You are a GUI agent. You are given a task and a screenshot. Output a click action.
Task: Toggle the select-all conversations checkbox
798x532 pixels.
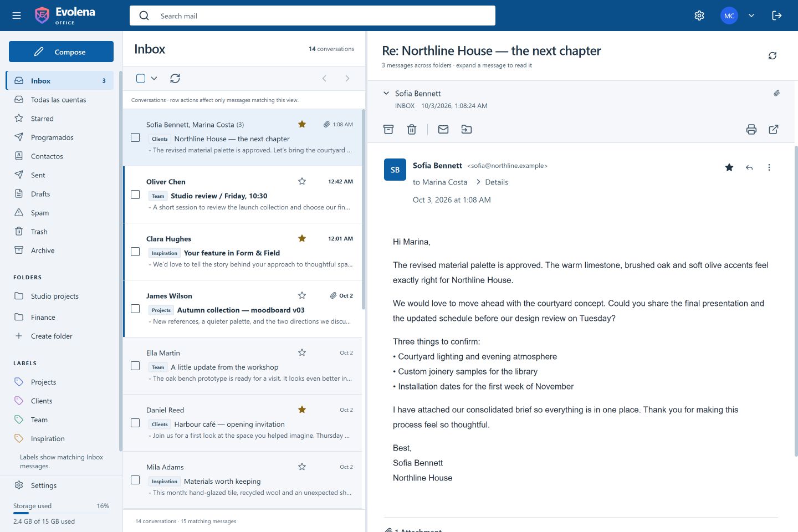tap(141, 79)
